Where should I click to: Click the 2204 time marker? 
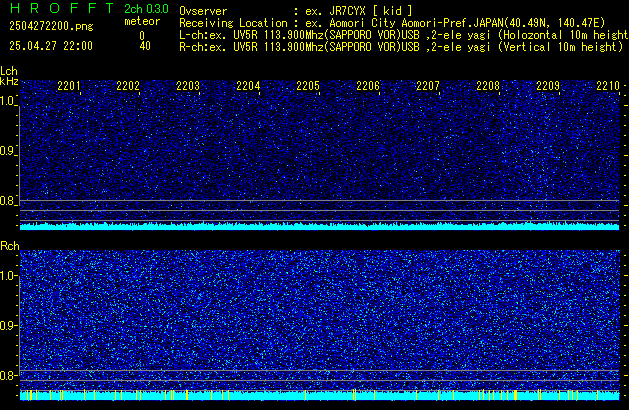coord(248,86)
